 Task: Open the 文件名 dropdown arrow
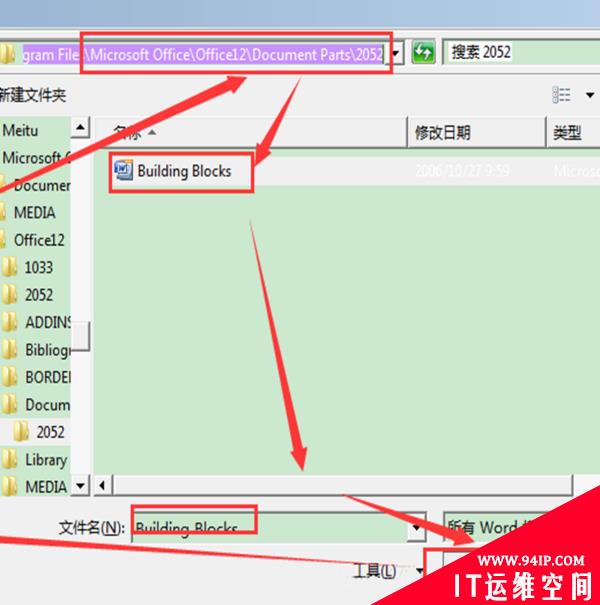(417, 527)
